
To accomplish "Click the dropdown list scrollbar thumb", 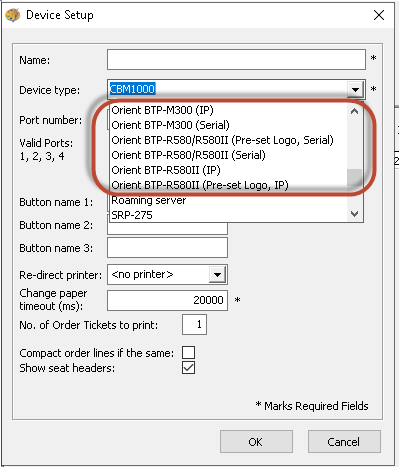I will pyautogui.click(x=355, y=178).
